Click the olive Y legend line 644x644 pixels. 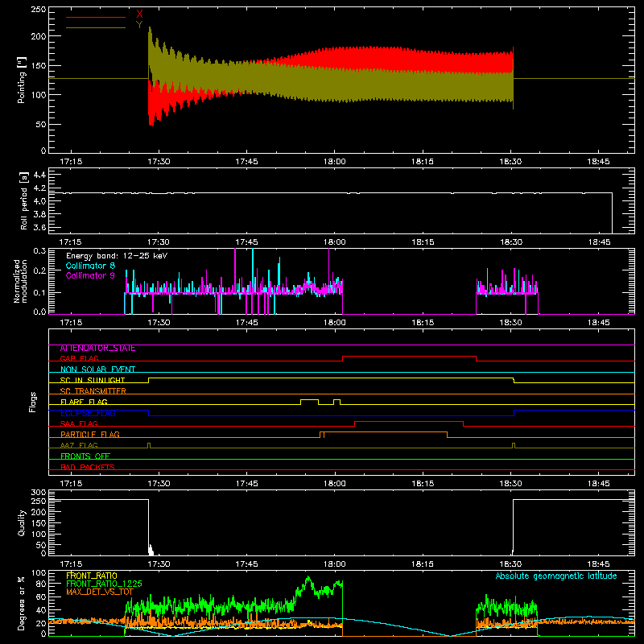click(96, 27)
